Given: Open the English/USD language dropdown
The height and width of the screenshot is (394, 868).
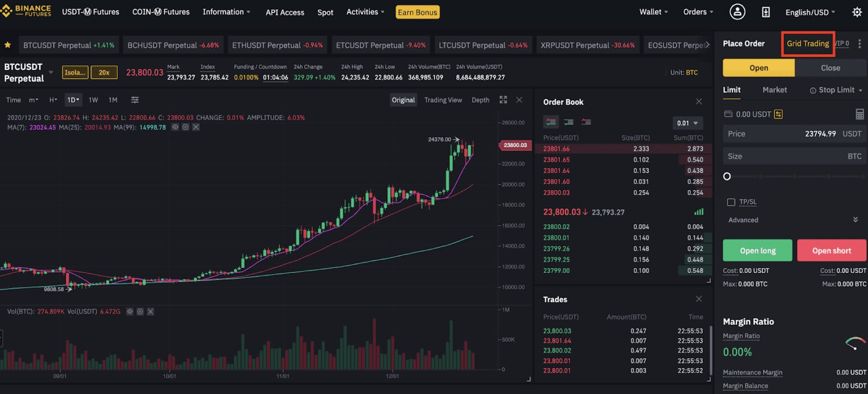Looking at the screenshot, I should pyautogui.click(x=810, y=12).
